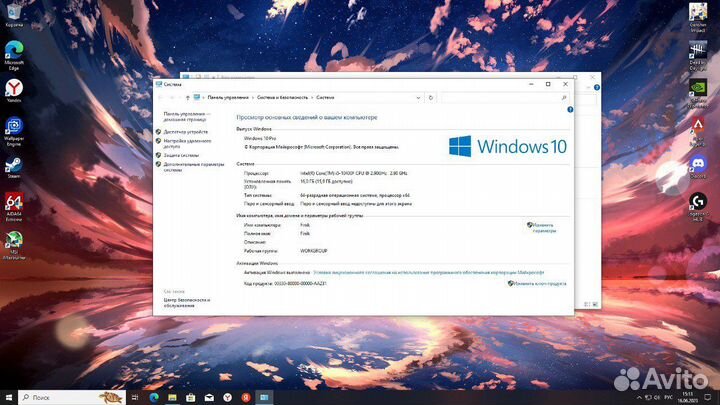Open the Steam desktop shortcut
This screenshot has height=405, width=720.
(14, 168)
